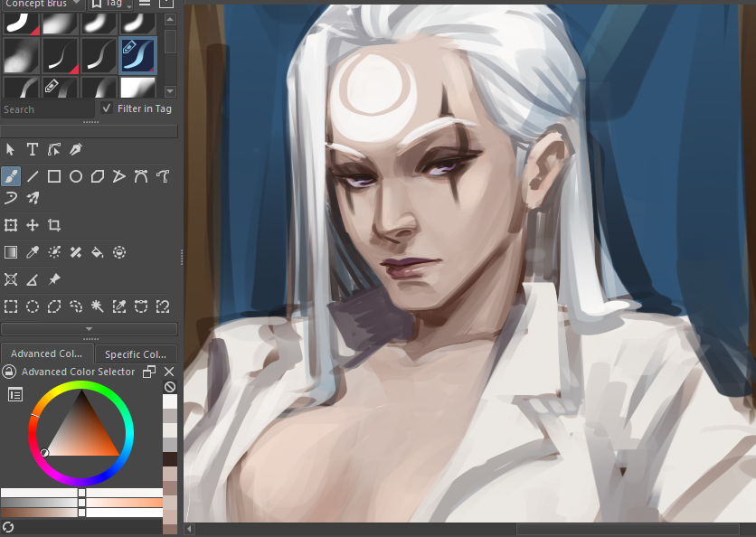
Task: Select the Bezier Curve Selection tool
Action: pos(141,306)
